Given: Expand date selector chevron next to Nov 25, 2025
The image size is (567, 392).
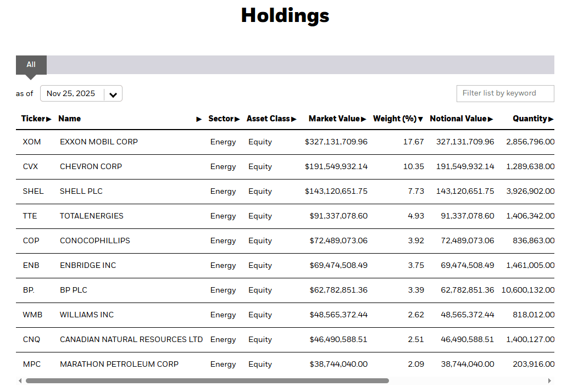Looking at the screenshot, I should pos(113,94).
